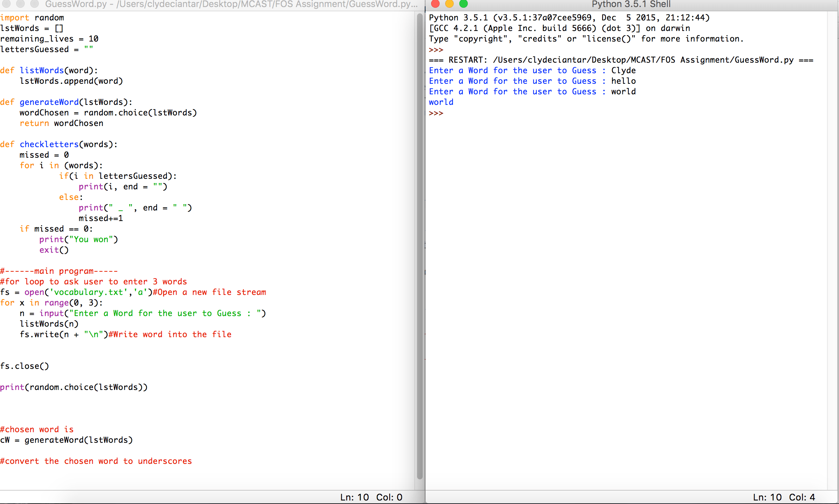Click the '#------main program-----' comment
The image size is (839, 504).
(59, 271)
